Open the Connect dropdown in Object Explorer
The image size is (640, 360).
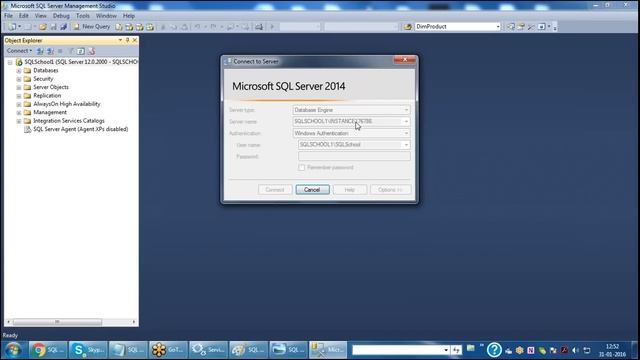tap(19, 51)
